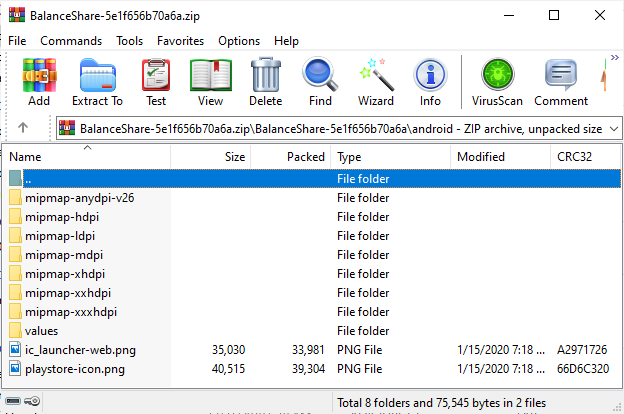The width and height of the screenshot is (624, 414).
Task: Click packed value 39,304
Action: click(x=308, y=369)
